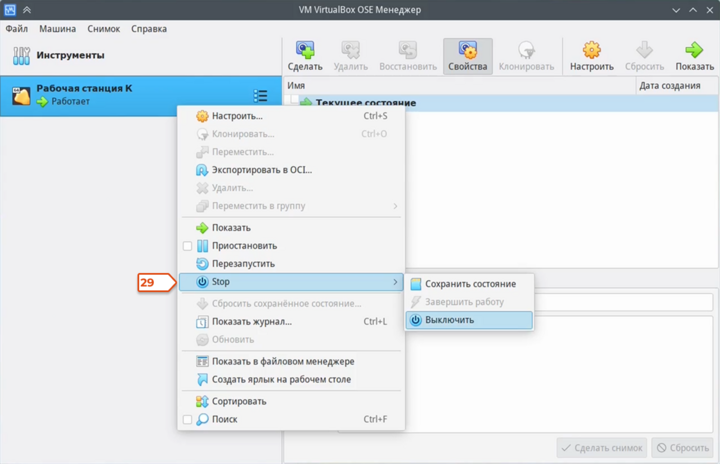Expand the Stop submenu arrow
This screenshot has height=464, width=720.
(395, 282)
